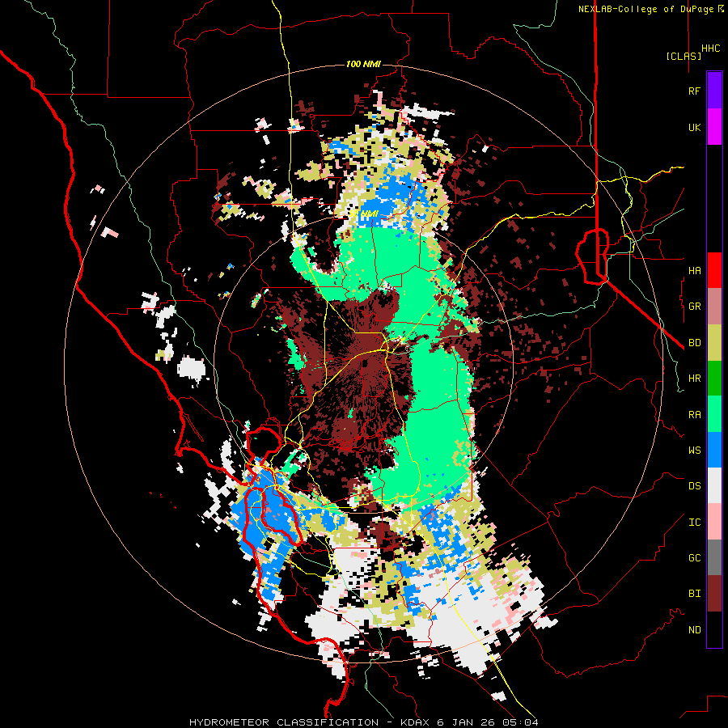Click the 100 NMI range ring label
This screenshot has height=728, width=728.
(x=363, y=64)
